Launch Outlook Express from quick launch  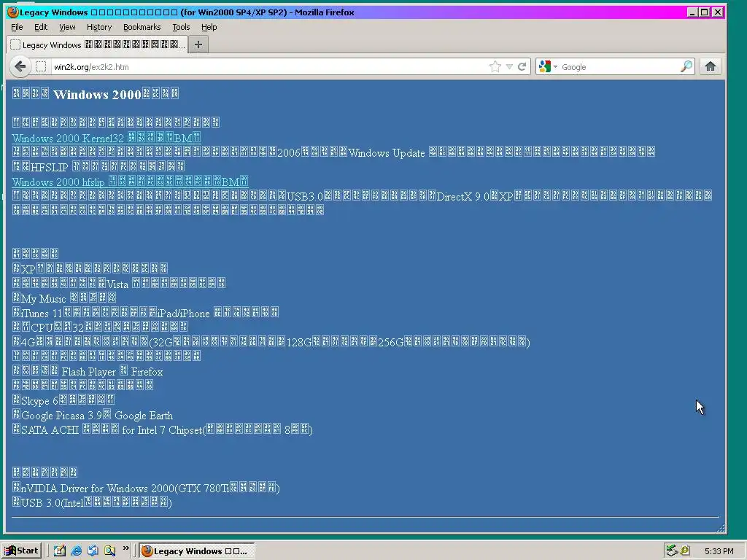[93, 551]
